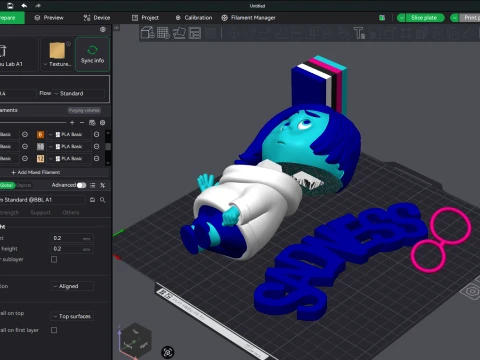Open the Filament Manager tab

249,18
